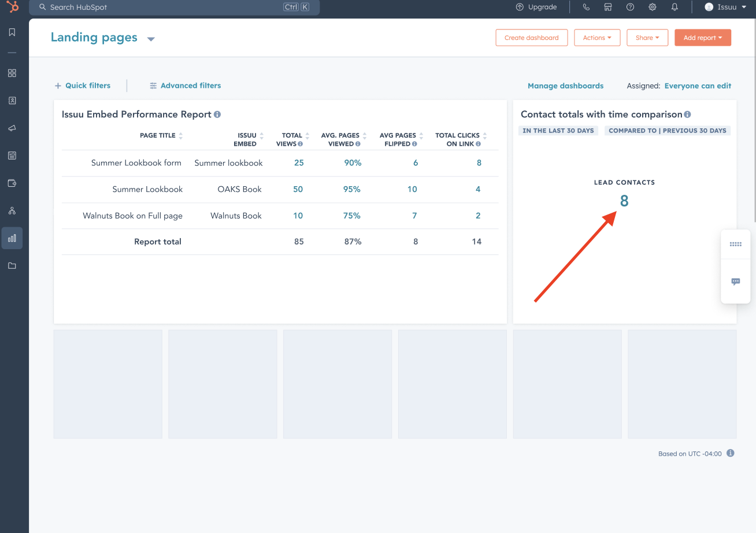Open the Automation workflows icon in sidebar
This screenshot has width=756, height=533.
pos(12,210)
